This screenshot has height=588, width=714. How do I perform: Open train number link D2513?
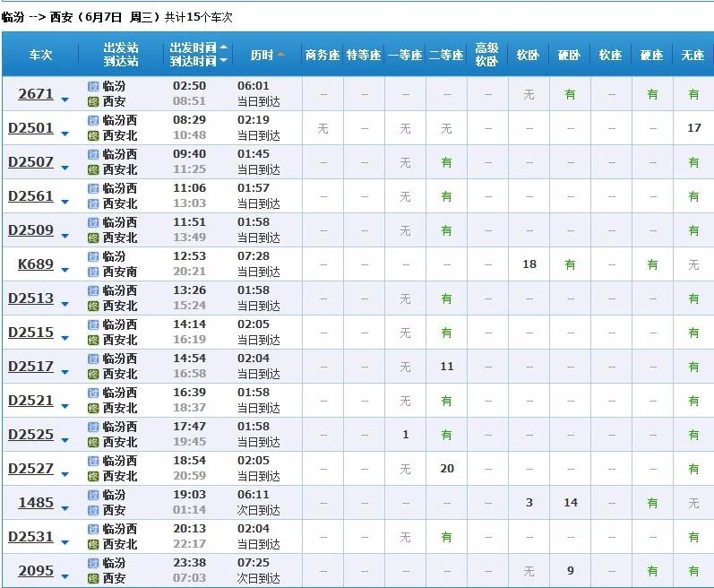(31, 298)
